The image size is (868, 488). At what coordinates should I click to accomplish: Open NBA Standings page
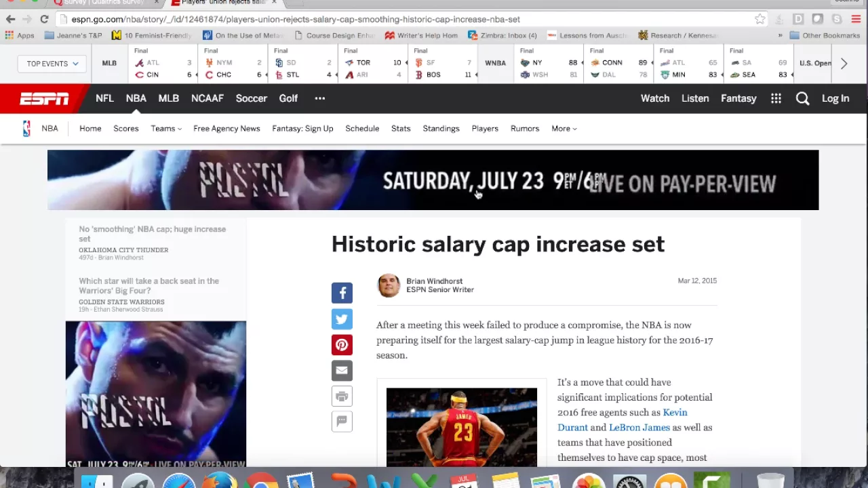441,128
